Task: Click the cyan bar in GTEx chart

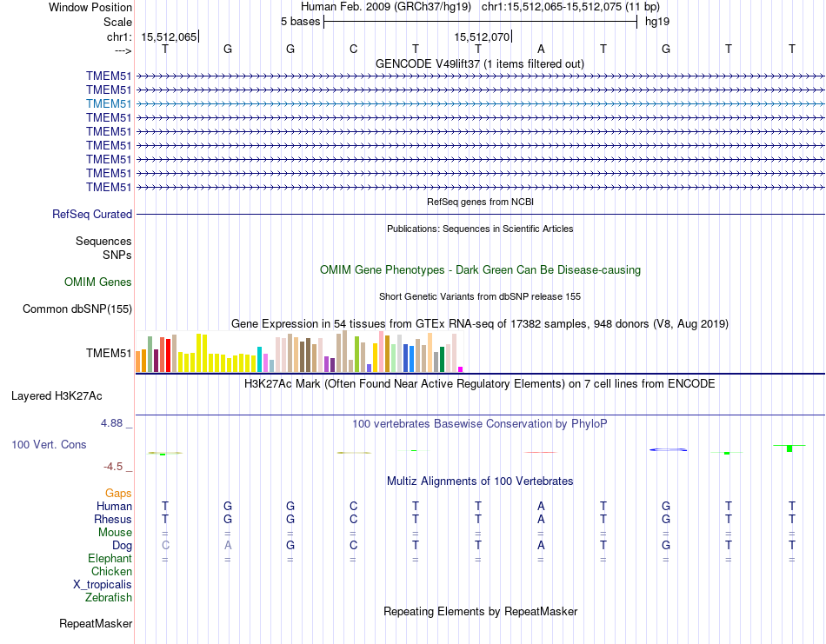Action: pos(259,360)
